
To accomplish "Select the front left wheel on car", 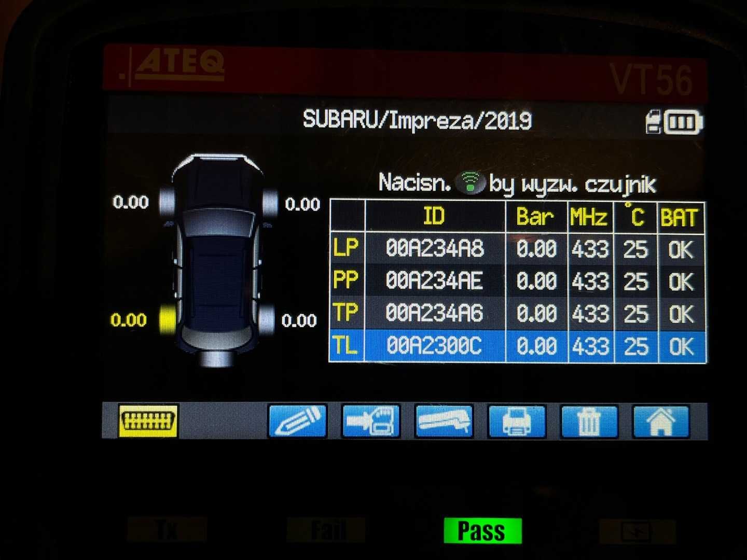I will tap(167, 201).
